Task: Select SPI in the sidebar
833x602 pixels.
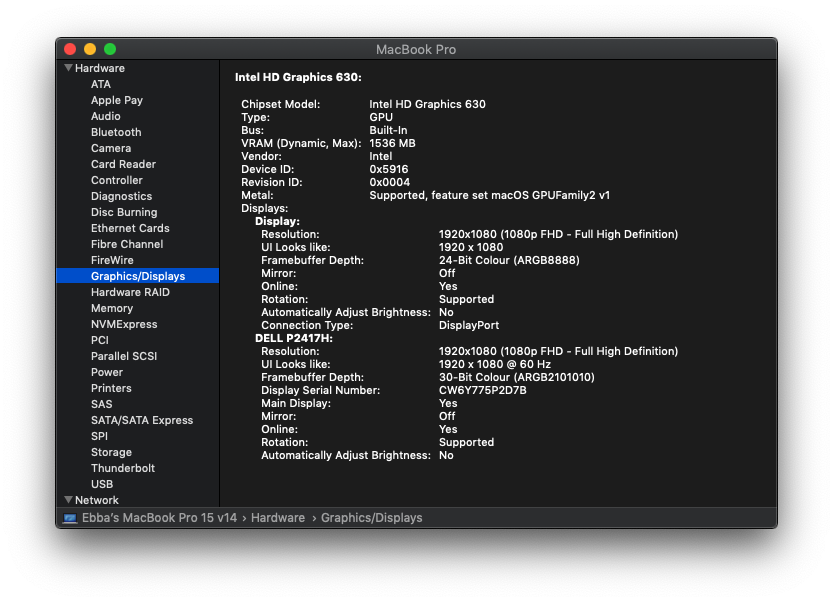Action: point(99,436)
